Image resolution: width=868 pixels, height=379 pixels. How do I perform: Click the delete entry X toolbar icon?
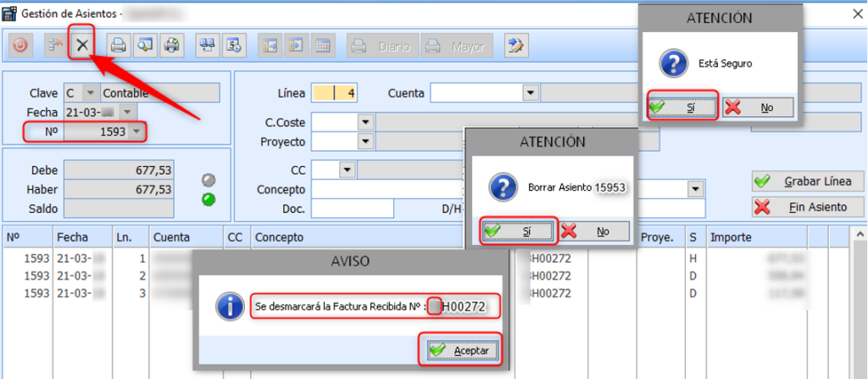click(x=81, y=45)
